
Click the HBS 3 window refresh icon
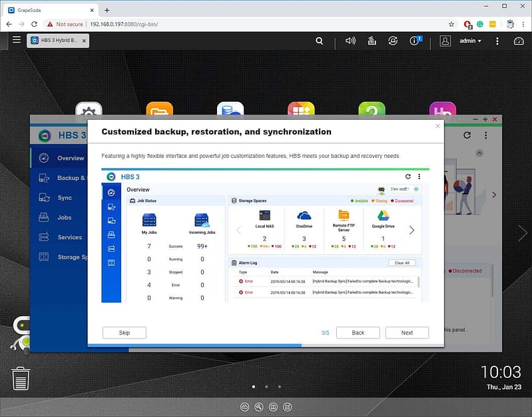467,135
